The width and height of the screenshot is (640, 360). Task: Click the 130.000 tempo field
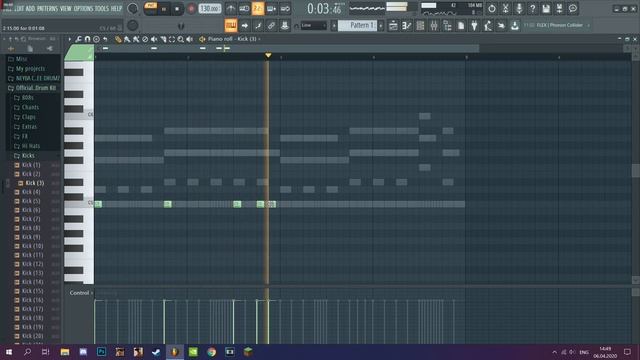pos(210,9)
